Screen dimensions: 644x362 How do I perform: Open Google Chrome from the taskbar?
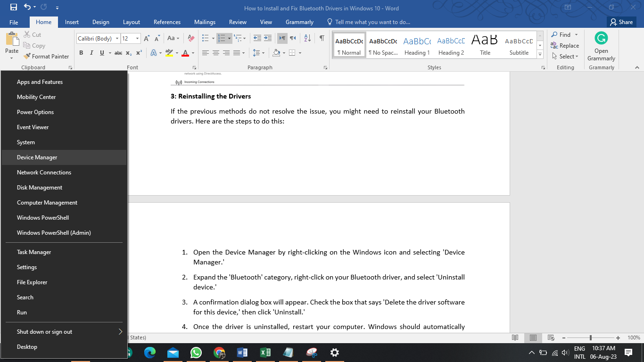coord(219,353)
